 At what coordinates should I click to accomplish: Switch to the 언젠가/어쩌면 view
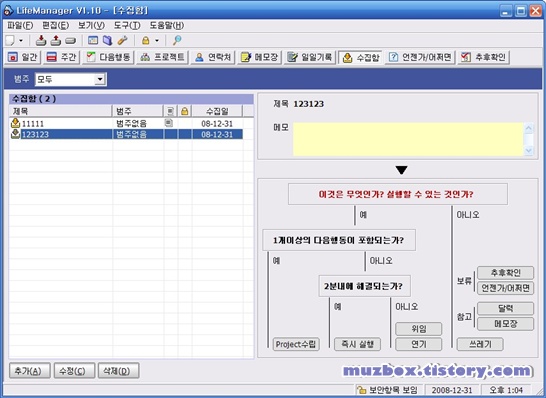point(420,57)
